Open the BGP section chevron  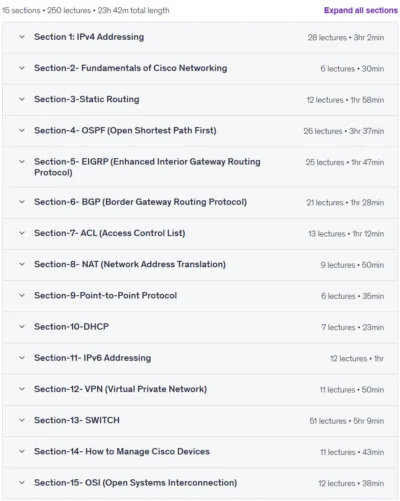point(22,202)
